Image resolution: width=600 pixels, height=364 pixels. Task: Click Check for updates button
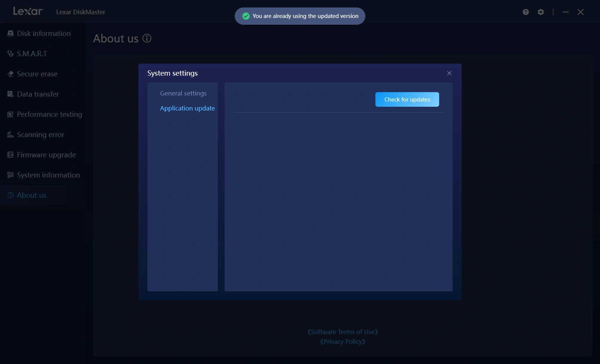coord(407,99)
